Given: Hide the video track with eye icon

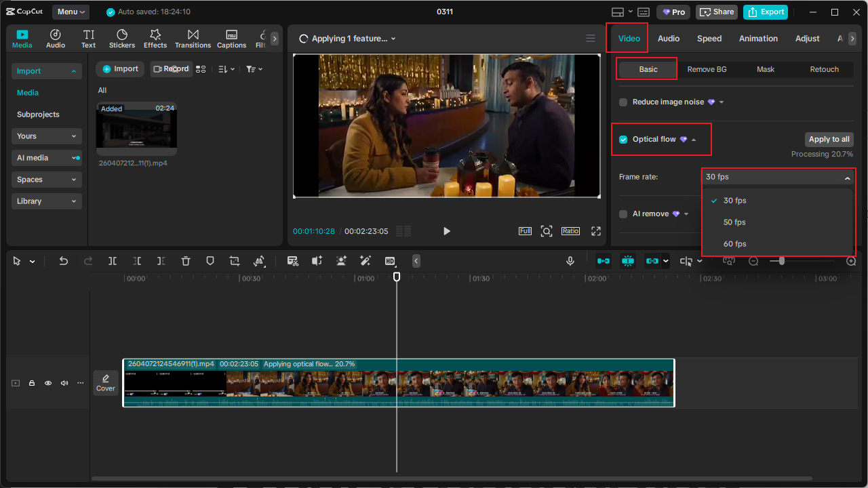Looking at the screenshot, I should pyautogui.click(x=48, y=383).
